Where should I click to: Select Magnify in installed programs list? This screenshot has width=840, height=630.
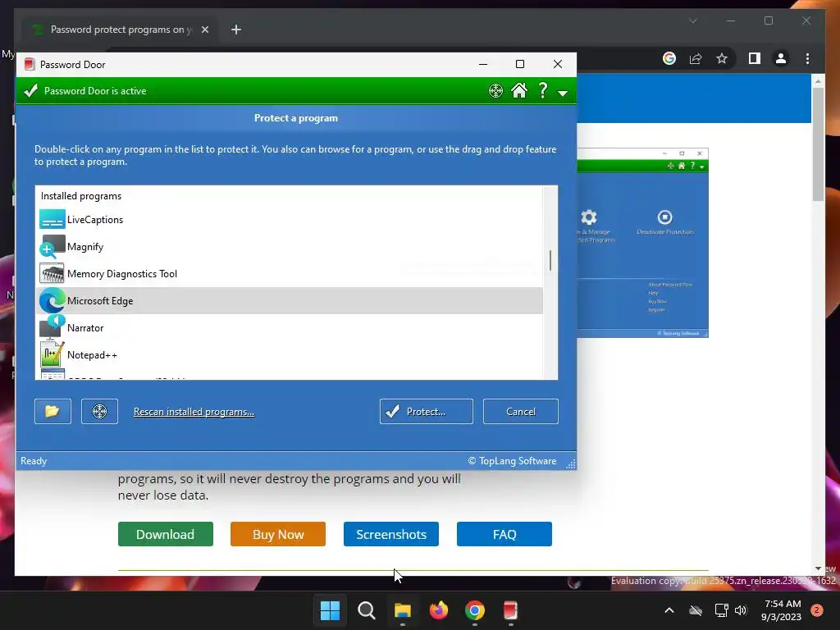[290, 246]
